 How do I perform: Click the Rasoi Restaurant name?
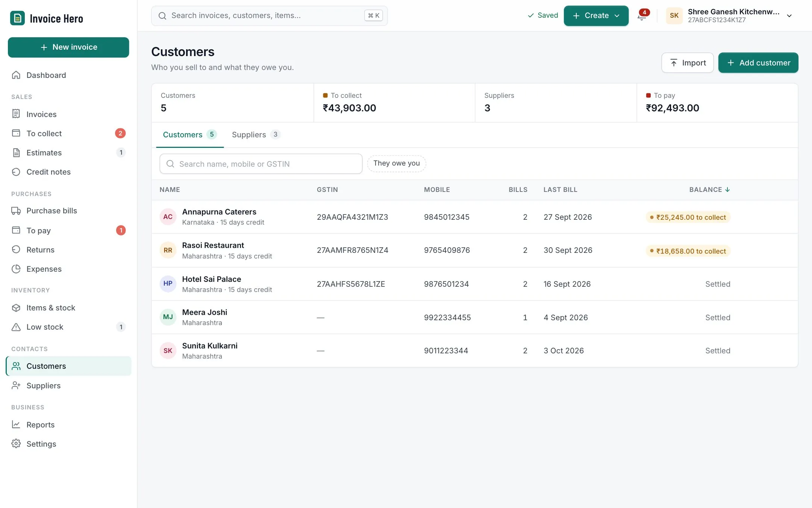coord(213,245)
